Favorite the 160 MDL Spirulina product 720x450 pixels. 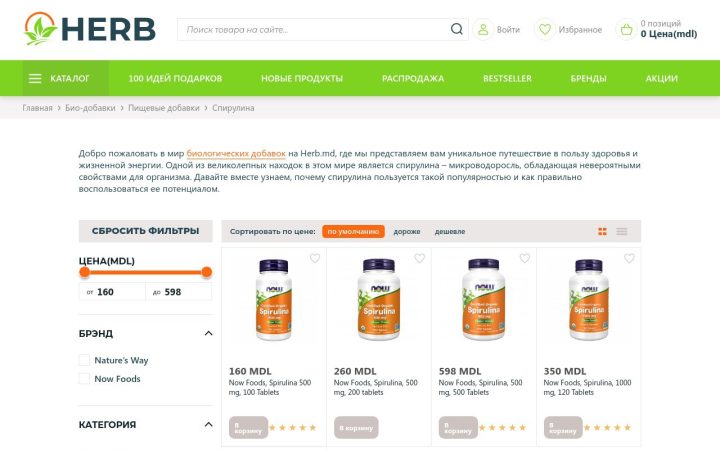[315, 259]
